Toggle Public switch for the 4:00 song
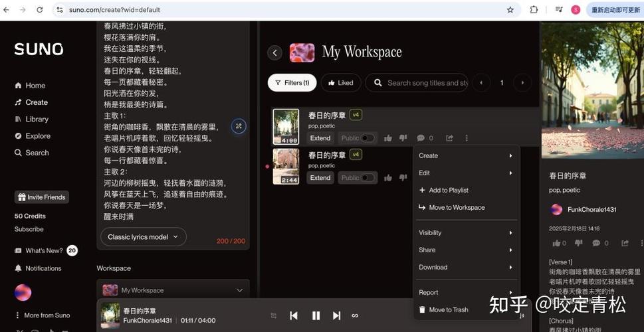The width and height of the screenshot is (644, 332). point(367,138)
